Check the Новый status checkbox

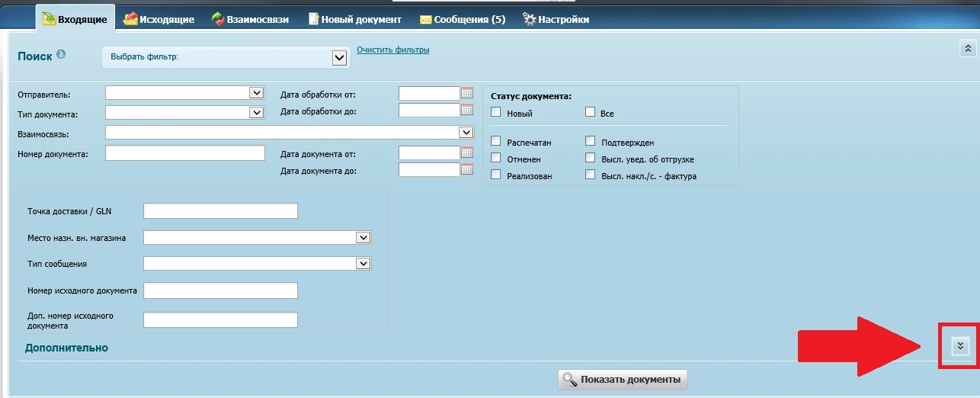coord(496,112)
